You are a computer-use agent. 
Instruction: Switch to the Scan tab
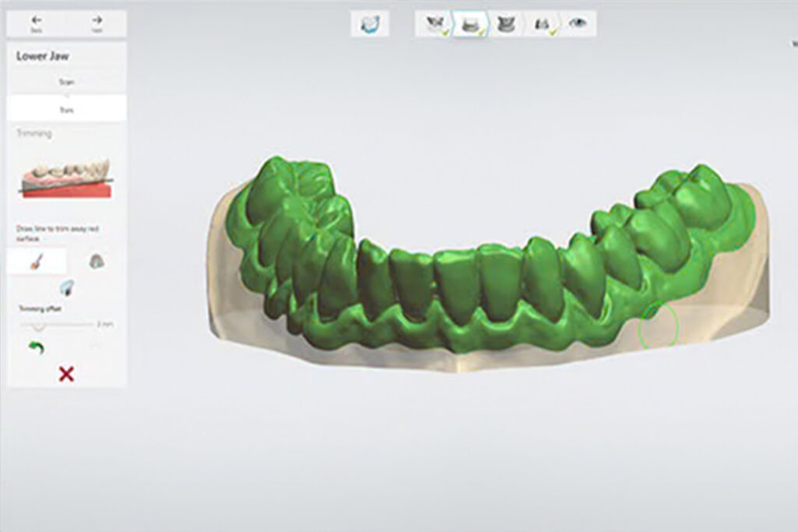point(66,82)
